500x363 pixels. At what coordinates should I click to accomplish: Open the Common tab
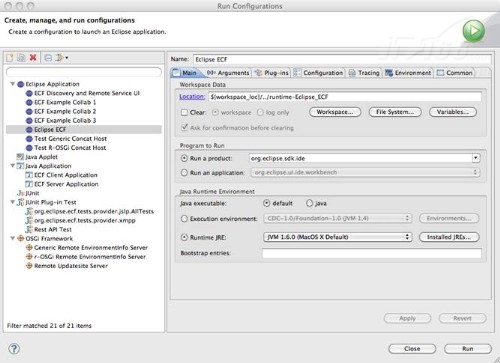(454, 73)
